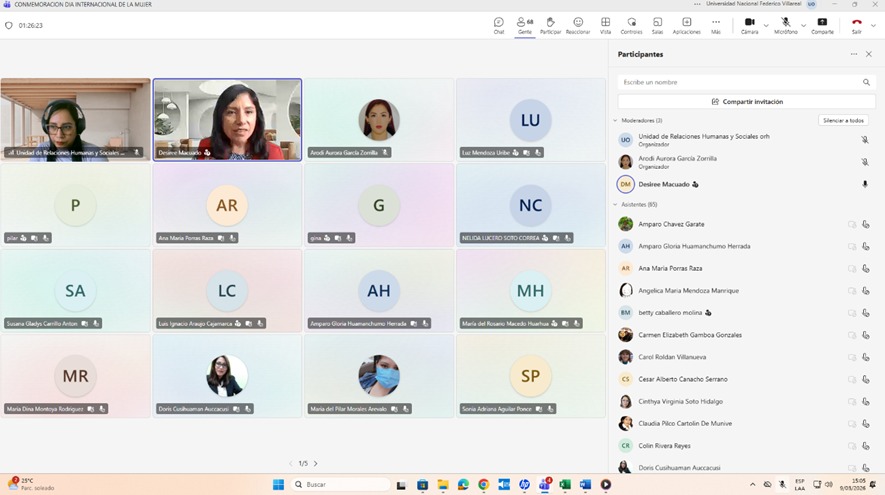Click the search magnifier in Participantes
The height and width of the screenshot is (495, 885).
(866, 82)
